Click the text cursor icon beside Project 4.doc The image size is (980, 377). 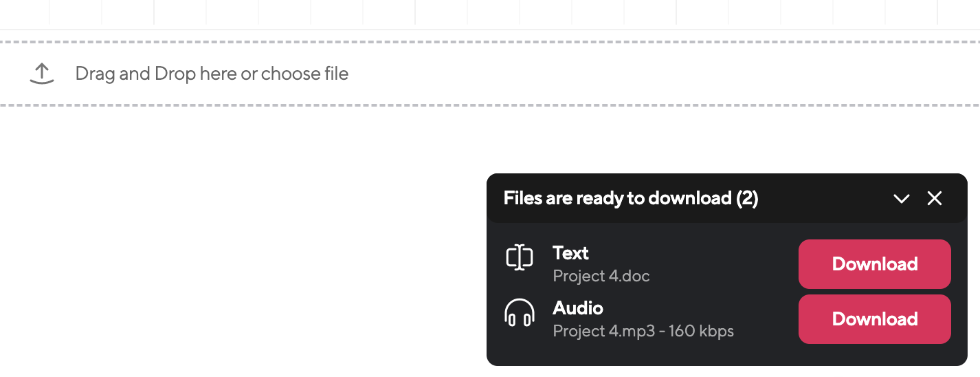pyautogui.click(x=520, y=257)
